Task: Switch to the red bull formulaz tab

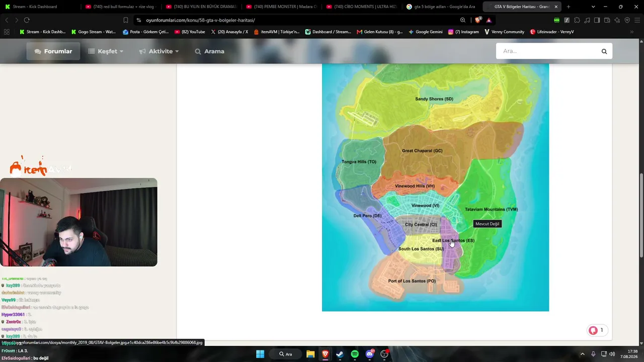Action: point(121,7)
